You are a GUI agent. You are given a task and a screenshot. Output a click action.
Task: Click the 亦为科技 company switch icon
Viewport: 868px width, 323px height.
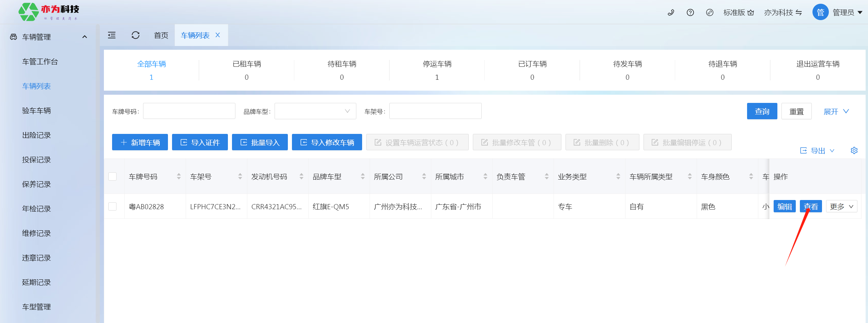coord(799,13)
